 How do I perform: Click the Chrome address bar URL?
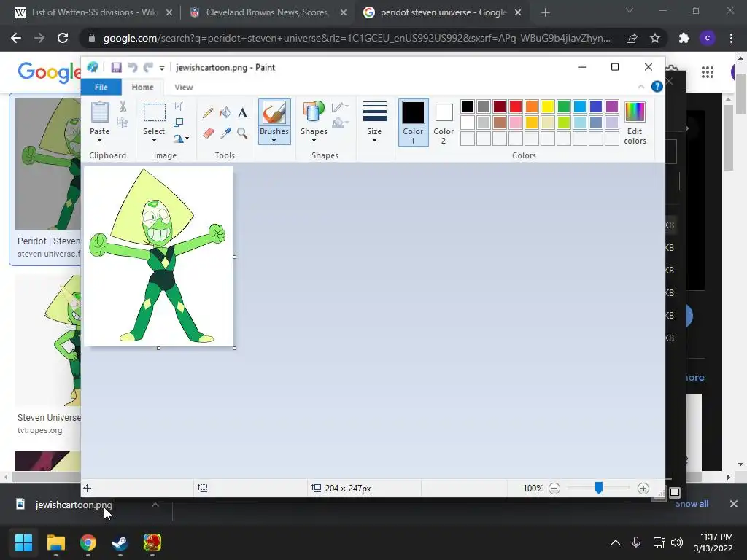(357, 38)
